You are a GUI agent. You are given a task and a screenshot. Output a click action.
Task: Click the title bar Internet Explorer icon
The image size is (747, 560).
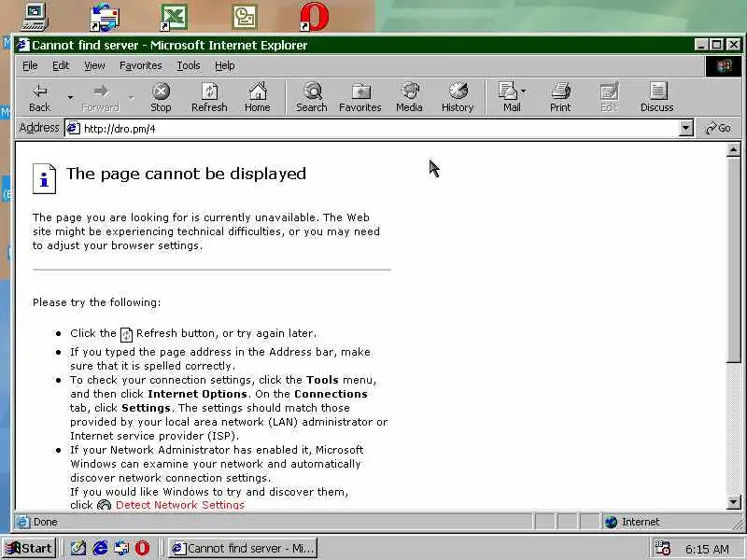[22, 45]
